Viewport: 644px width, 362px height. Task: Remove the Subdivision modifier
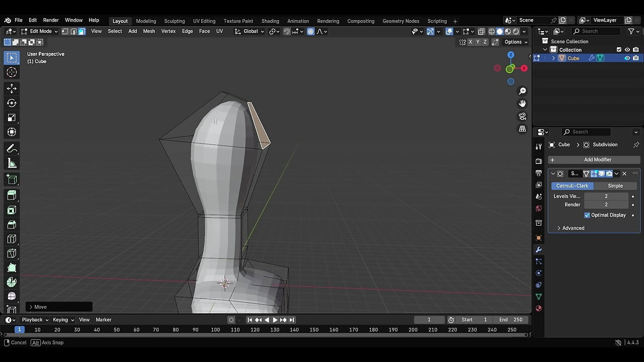tap(624, 173)
